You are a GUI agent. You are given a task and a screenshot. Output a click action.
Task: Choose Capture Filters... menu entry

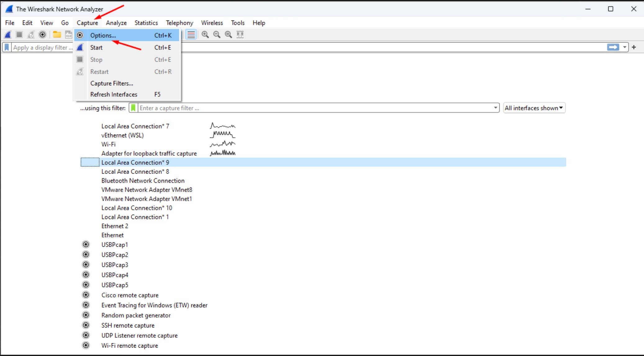click(x=127, y=83)
